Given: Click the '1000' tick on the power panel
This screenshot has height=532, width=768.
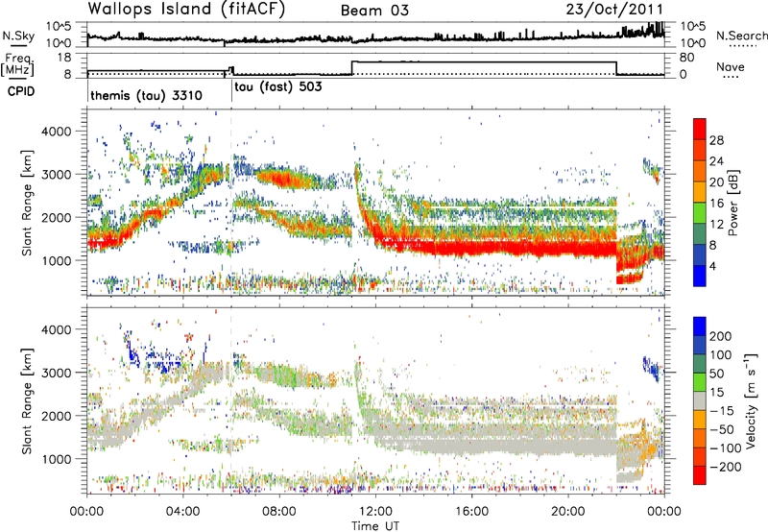Looking at the screenshot, I should point(56,260).
